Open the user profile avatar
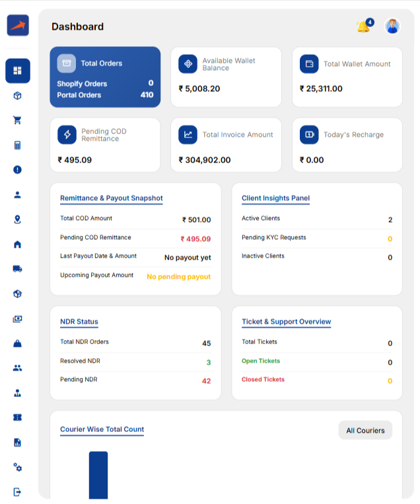The width and height of the screenshot is (420, 504). click(x=392, y=26)
